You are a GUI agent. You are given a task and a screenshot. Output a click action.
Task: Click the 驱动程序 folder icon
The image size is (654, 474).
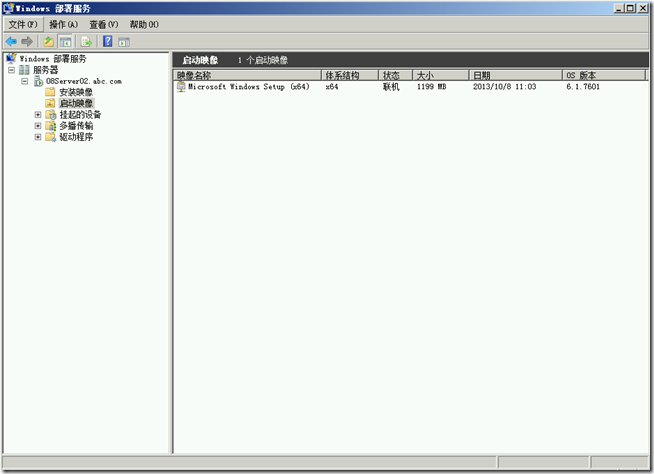pos(50,137)
